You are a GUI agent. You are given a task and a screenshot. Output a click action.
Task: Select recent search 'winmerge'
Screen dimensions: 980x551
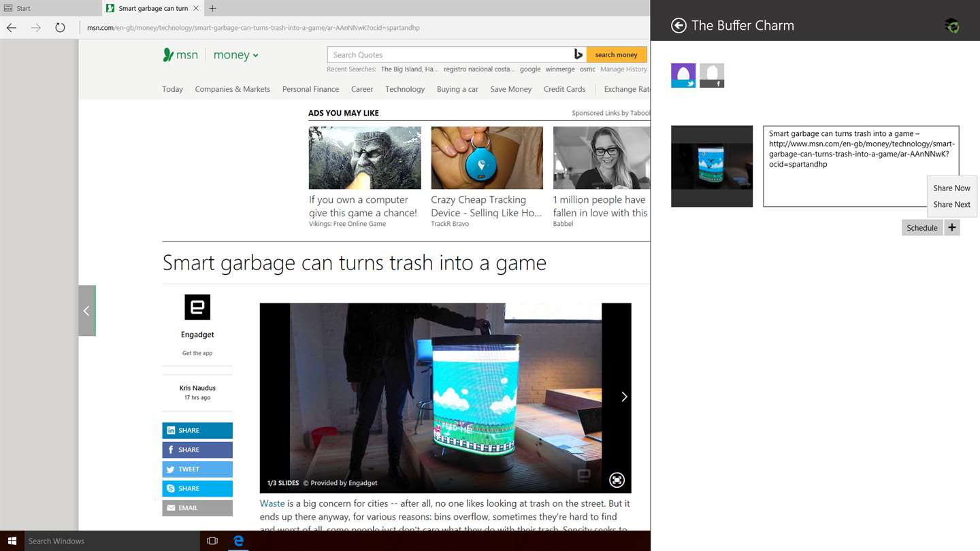coord(560,69)
